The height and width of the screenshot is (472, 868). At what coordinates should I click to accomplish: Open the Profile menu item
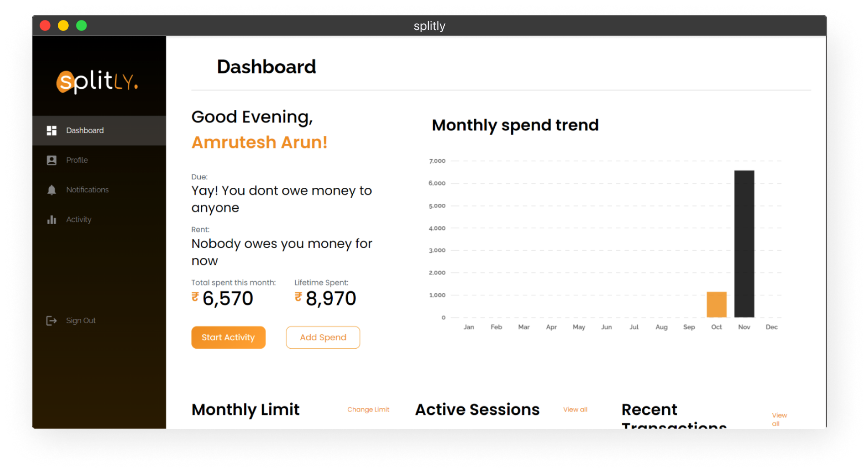99,160
